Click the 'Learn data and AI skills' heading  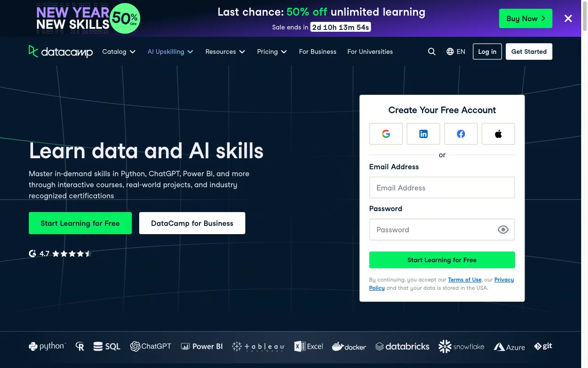pos(146,151)
